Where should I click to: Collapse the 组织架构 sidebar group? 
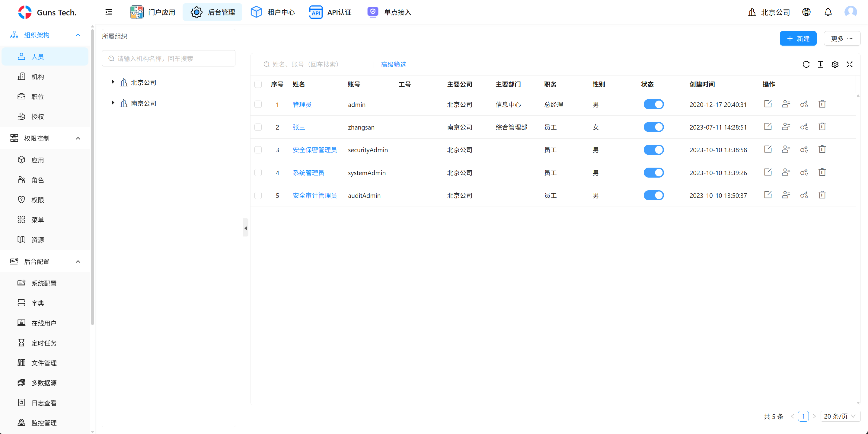pyautogui.click(x=45, y=35)
